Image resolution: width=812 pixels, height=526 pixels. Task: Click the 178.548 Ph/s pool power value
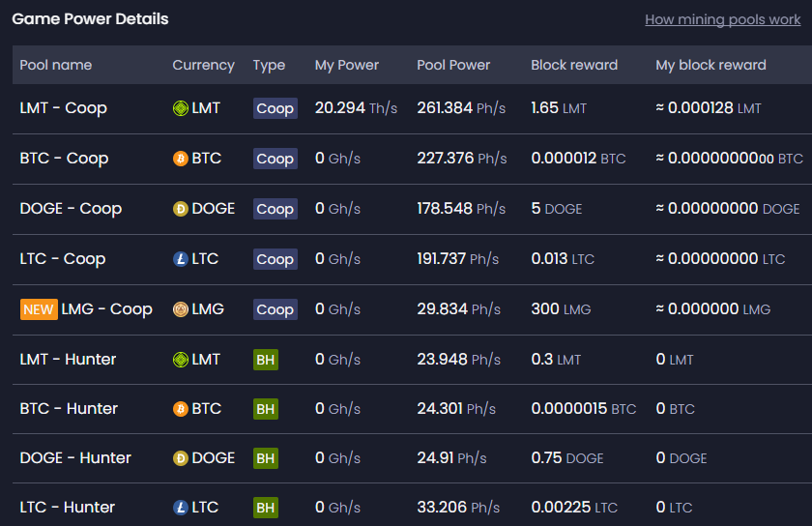click(461, 209)
